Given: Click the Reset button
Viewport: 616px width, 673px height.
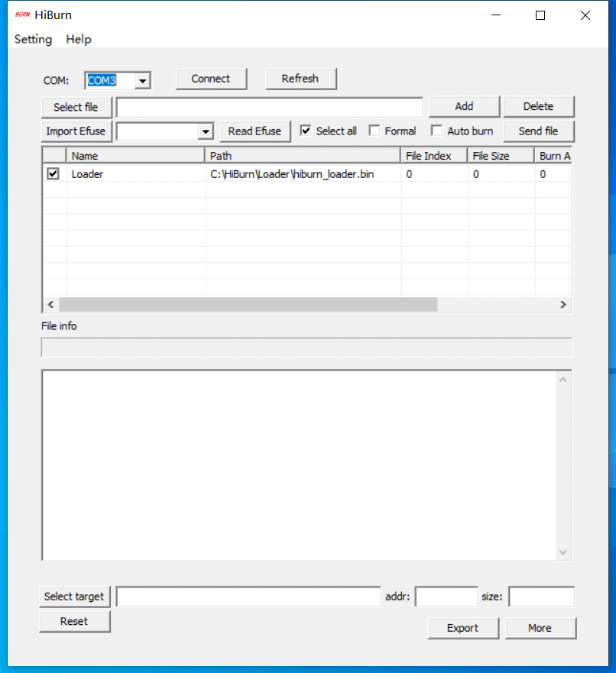Looking at the screenshot, I should (x=75, y=622).
